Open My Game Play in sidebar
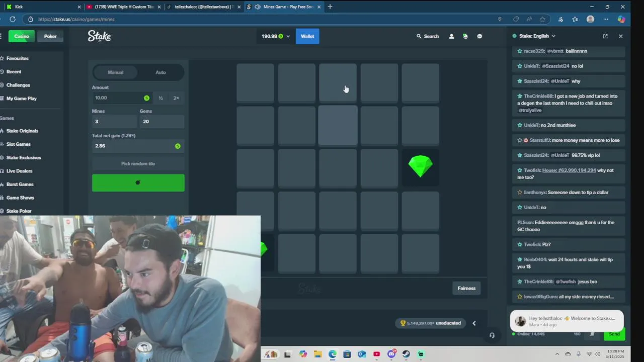The height and width of the screenshot is (362, 644). tap(21, 99)
